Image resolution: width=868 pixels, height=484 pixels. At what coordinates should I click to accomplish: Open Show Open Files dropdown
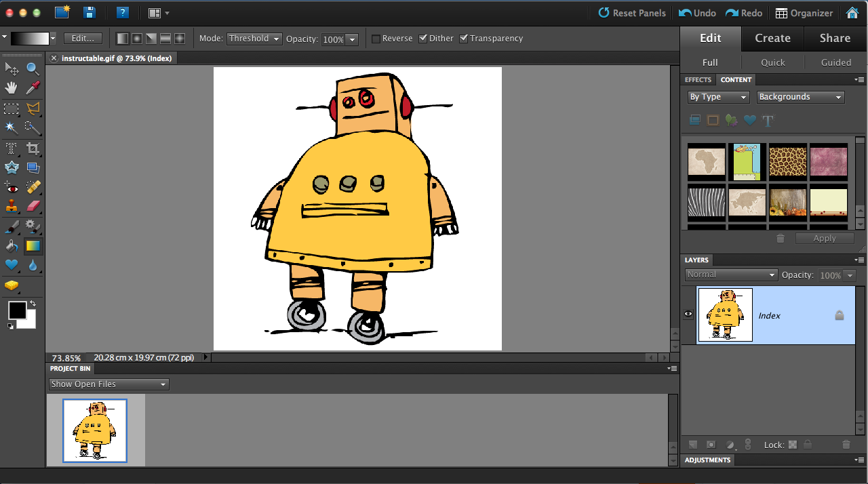tap(108, 384)
